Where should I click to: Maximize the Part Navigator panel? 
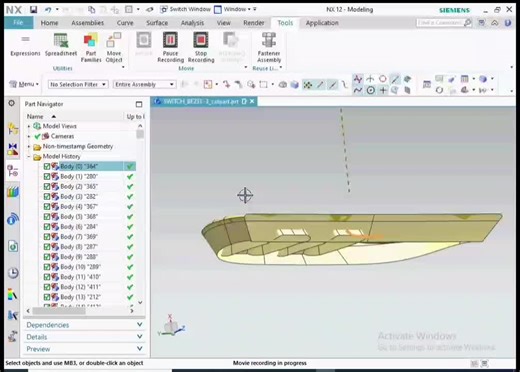click(x=139, y=104)
